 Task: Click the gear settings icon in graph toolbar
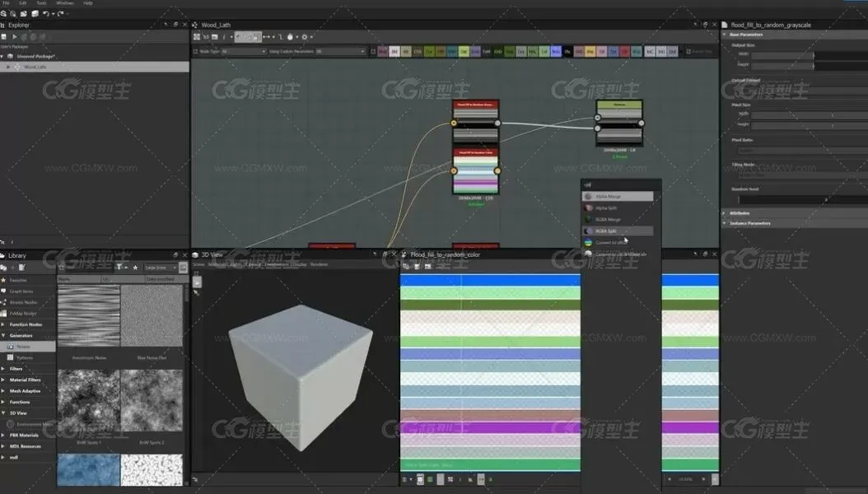point(304,37)
